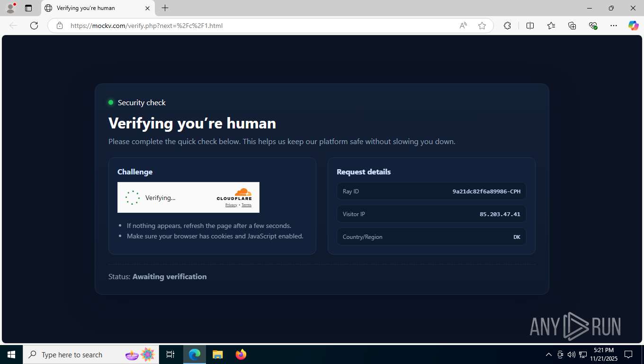Open Browser essentials
Image resolution: width=644 pixels, height=364 pixels.
tap(593, 26)
